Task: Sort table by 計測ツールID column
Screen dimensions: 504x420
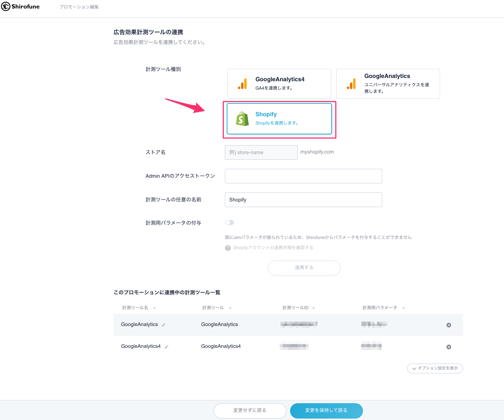Action: (298, 308)
